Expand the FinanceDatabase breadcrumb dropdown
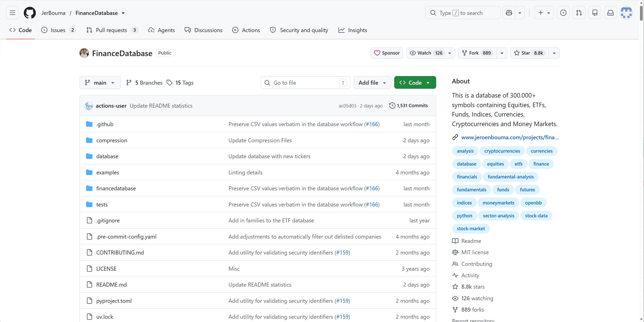The image size is (644, 322). (123, 13)
